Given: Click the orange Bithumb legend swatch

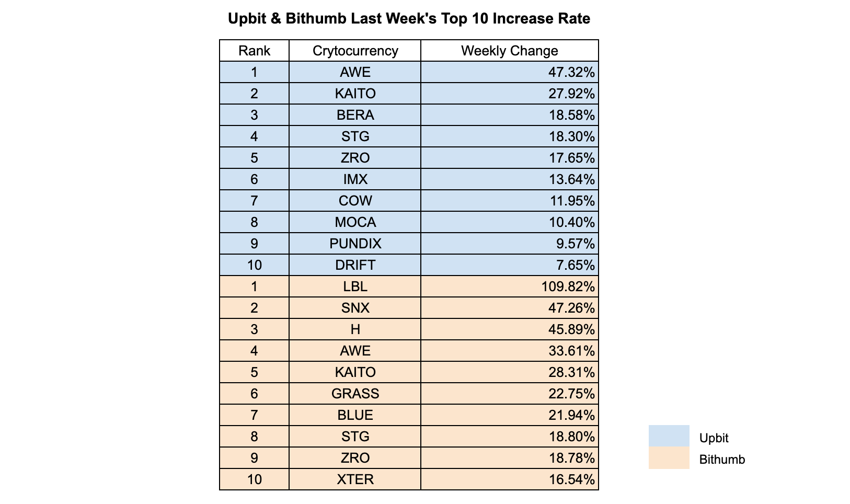Looking at the screenshot, I should coord(669,458).
